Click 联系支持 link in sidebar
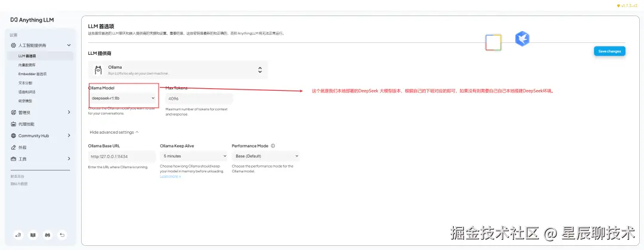 point(17,177)
